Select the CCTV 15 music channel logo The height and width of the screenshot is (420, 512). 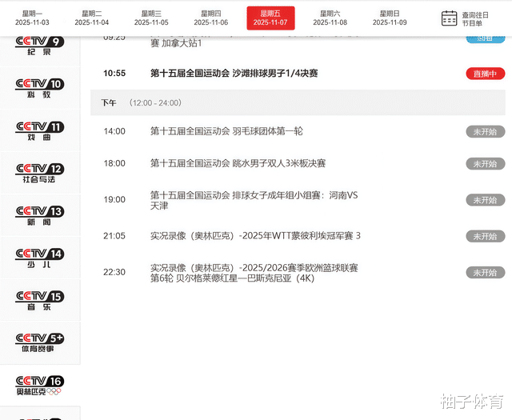click(39, 301)
